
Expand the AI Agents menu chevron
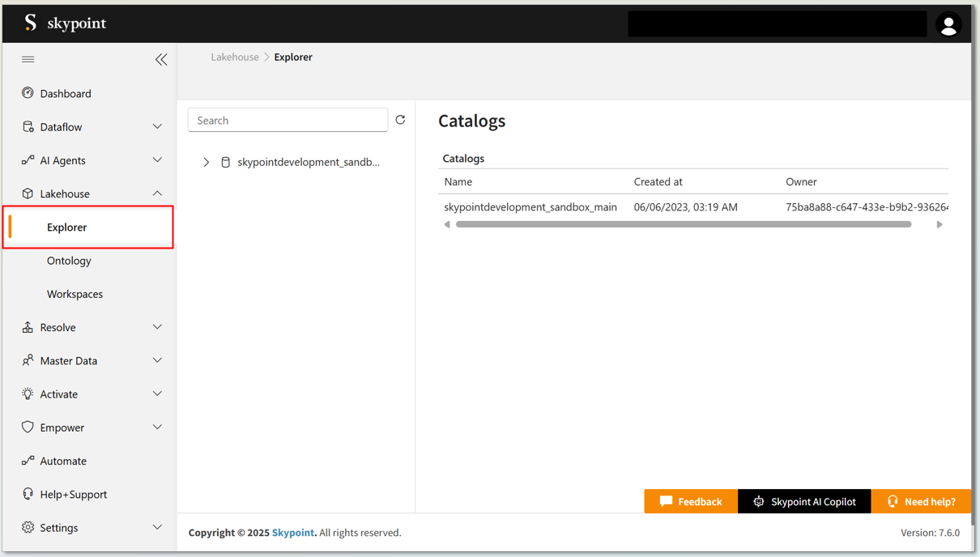pos(157,160)
